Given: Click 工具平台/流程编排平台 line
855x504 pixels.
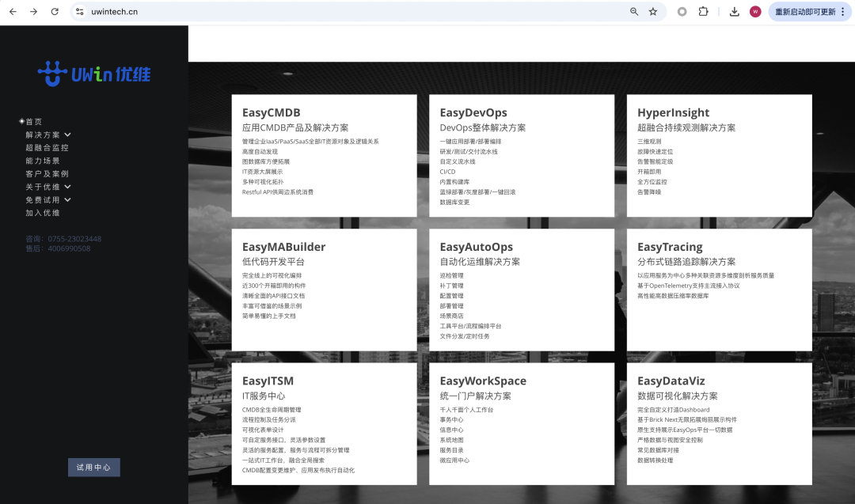Looking at the screenshot, I should [x=470, y=326].
